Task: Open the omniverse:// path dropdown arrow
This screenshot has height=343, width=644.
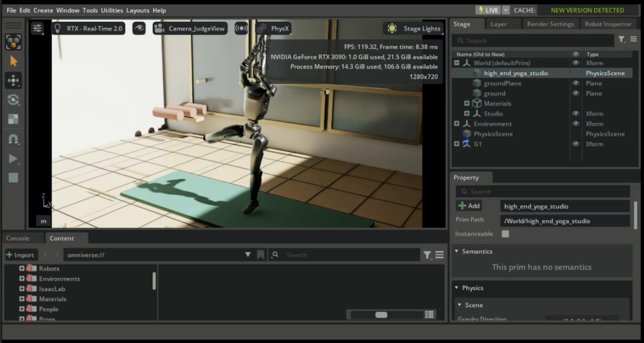Action: [x=248, y=255]
